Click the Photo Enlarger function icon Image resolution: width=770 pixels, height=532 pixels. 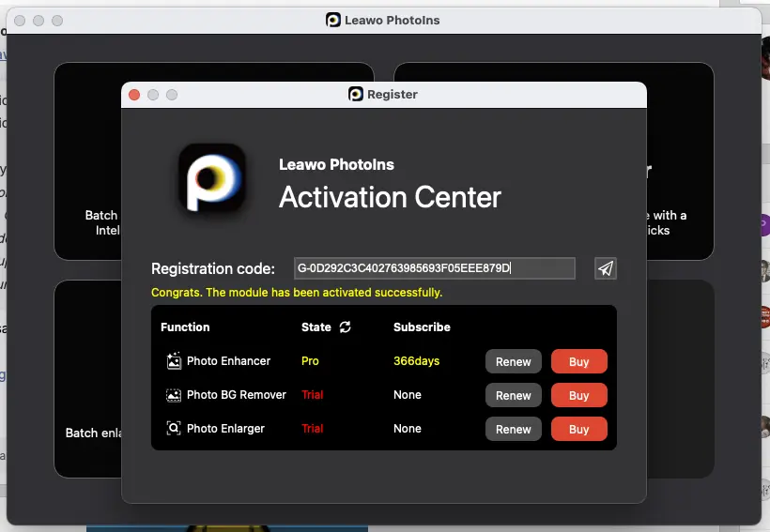tap(174, 429)
